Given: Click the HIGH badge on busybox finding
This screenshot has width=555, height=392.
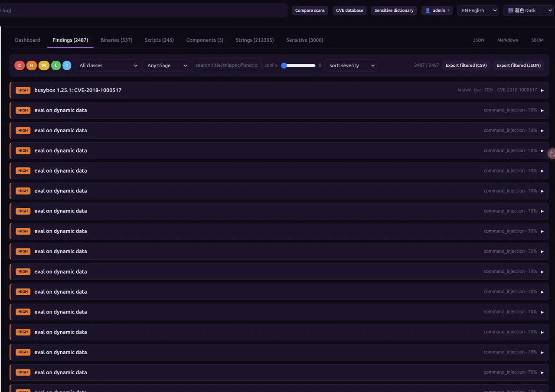Looking at the screenshot, I should coord(23,90).
